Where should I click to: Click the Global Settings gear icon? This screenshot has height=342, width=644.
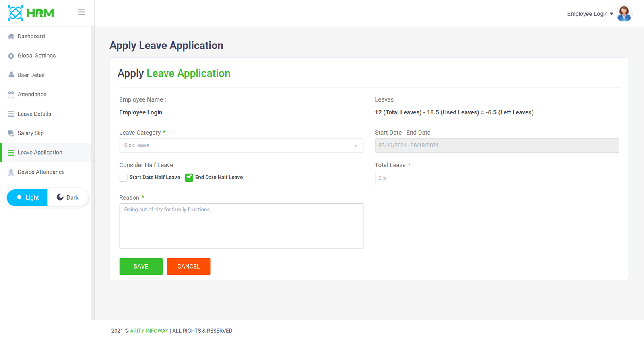[x=11, y=56]
